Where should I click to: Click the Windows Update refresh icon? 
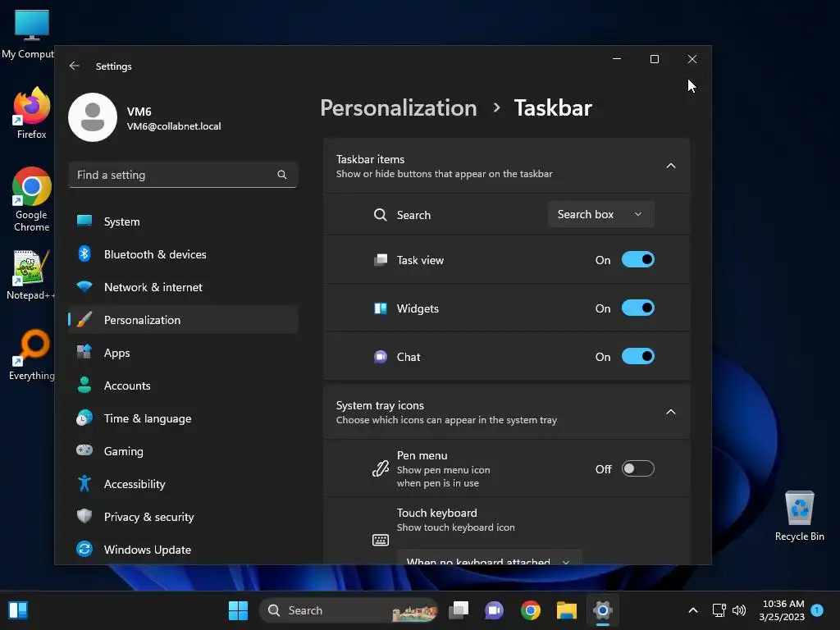[84, 549]
